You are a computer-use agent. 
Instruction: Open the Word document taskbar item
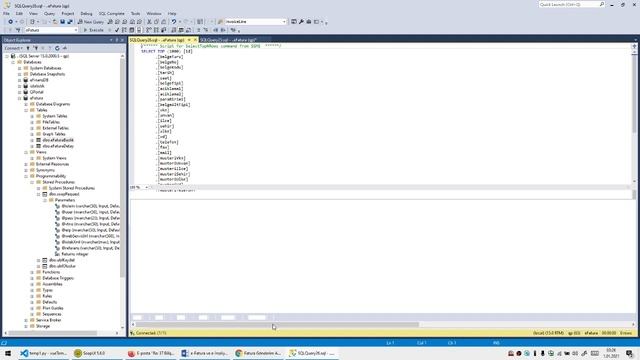click(204, 353)
